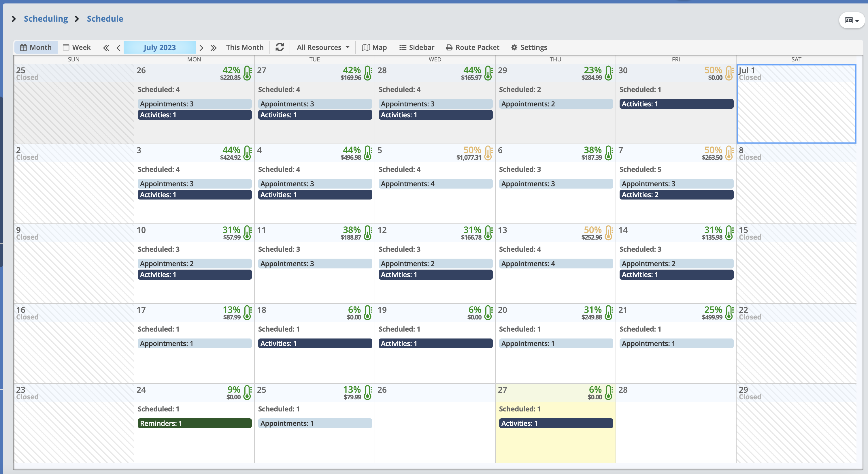Click the refresh schedule icon
This screenshot has height=474, width=868.
[279, 47]
